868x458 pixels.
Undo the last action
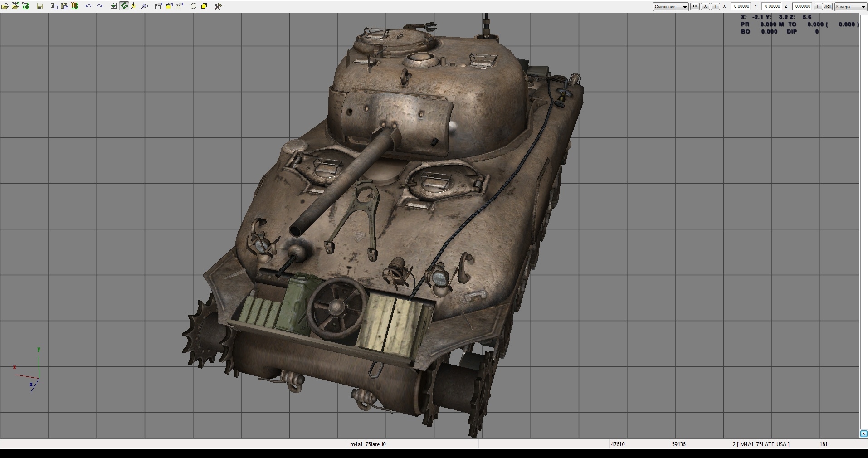coord(88,6)
